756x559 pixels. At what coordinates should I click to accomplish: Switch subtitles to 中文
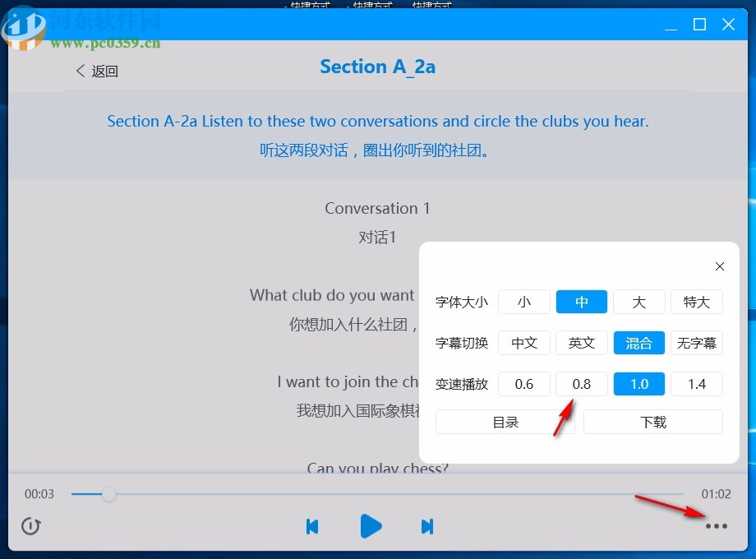point(523,343)
